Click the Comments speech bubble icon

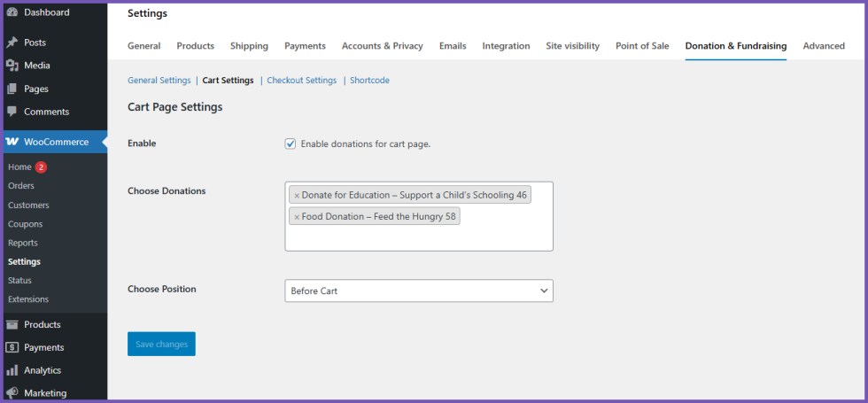click(12, 112)
